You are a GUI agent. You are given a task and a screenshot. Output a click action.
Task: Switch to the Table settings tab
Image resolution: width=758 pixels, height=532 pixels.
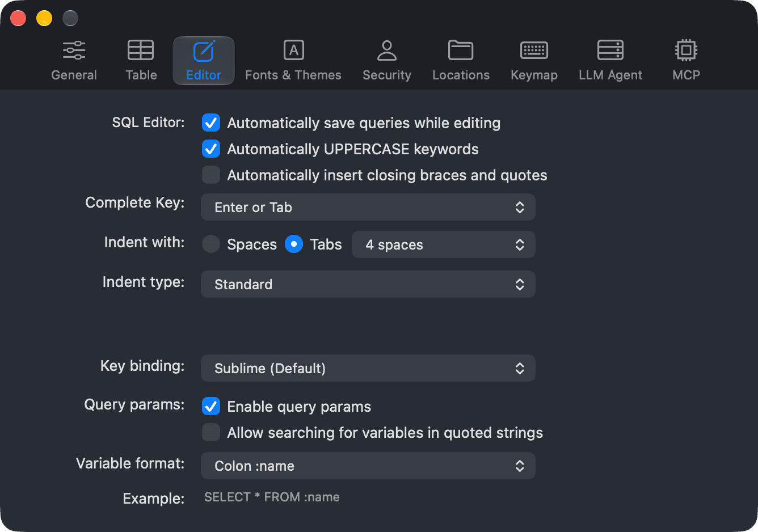141,61
